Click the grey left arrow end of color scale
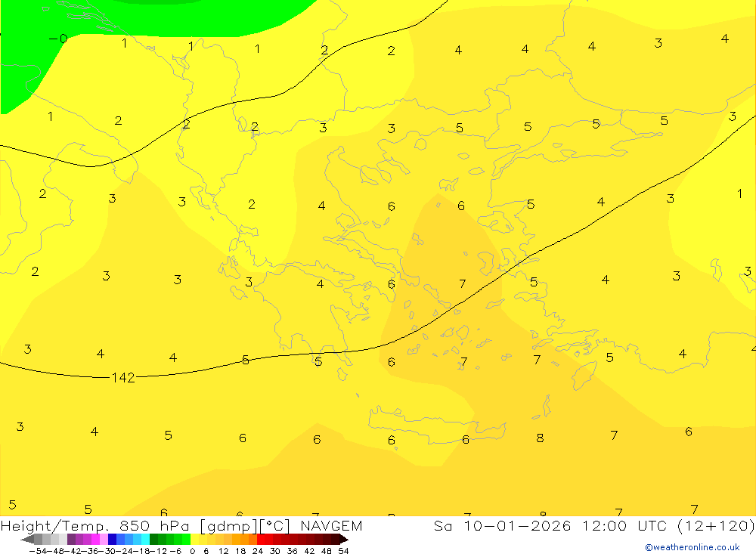Image resolution: width=756 pixels, height=554 pixels. point(27,540)
